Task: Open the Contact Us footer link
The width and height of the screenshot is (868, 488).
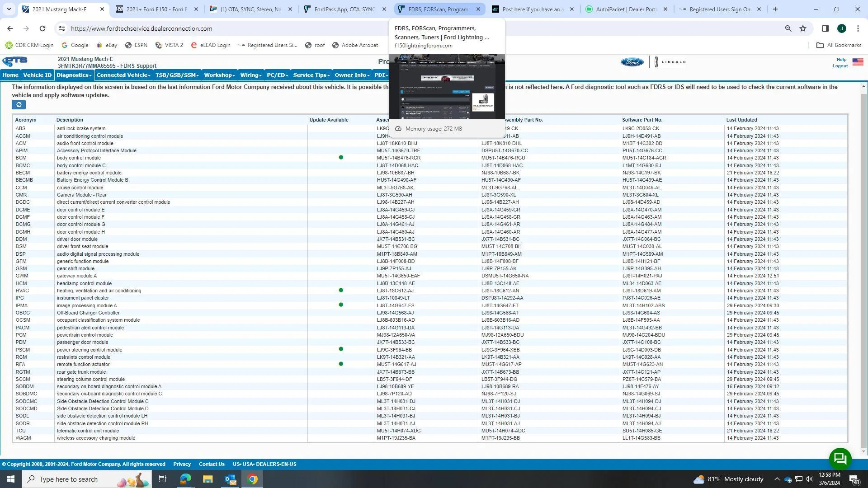Action: click(x=212, y=464)
